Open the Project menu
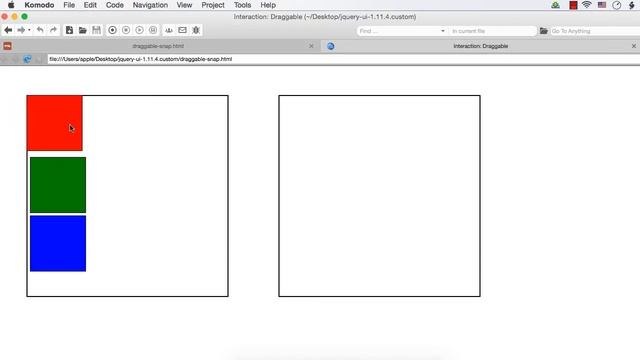 pos(213,5)
